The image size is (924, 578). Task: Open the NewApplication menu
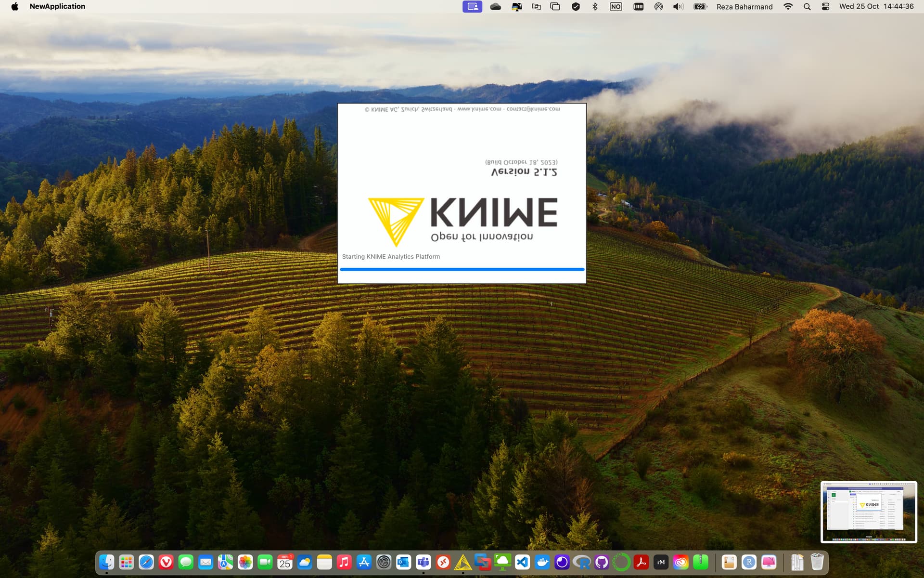pos(57,6)
